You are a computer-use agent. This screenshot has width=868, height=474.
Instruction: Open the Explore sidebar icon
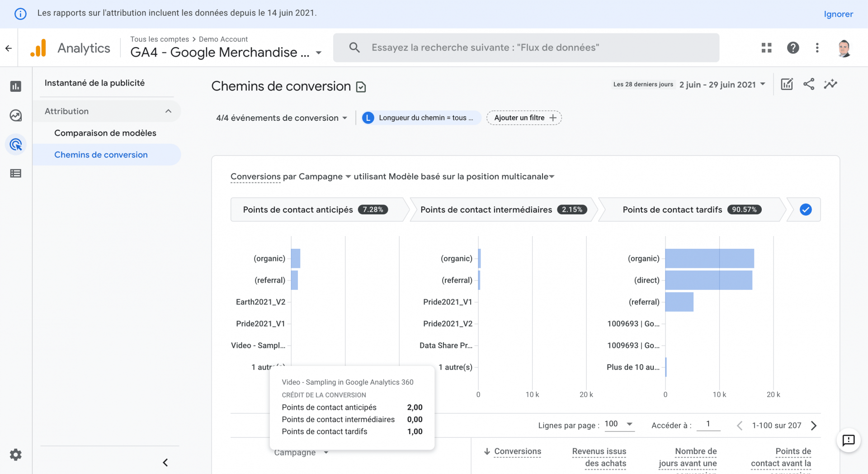pos(16,115)
